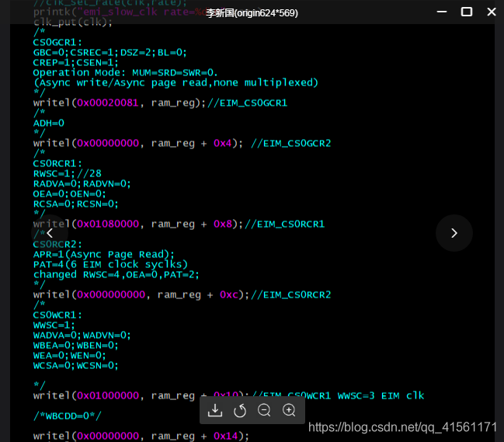Screen dimensions: 504x442
Task: Click the line with EIM_CS0RCR1 comment
Action: tap(179, 224)
